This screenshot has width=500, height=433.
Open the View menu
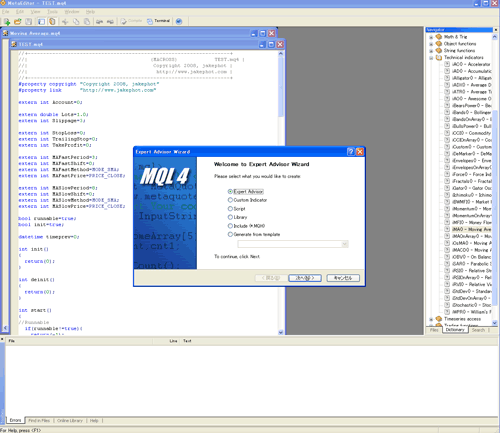click(35, 12)
